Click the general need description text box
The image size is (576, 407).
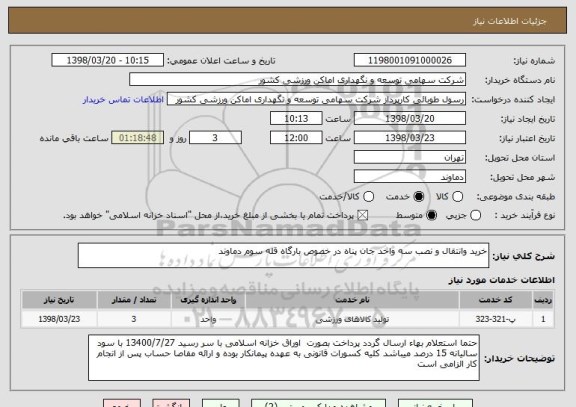click(283, 255)
